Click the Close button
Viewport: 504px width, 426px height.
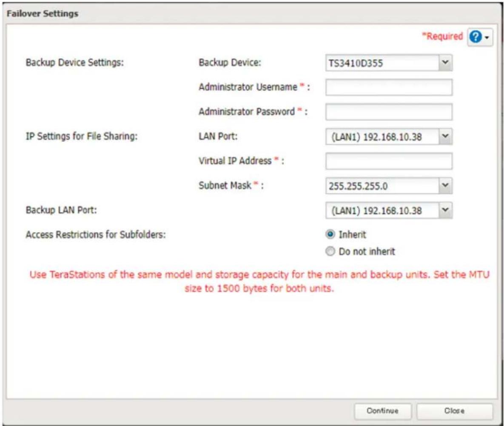click(455, 411)
